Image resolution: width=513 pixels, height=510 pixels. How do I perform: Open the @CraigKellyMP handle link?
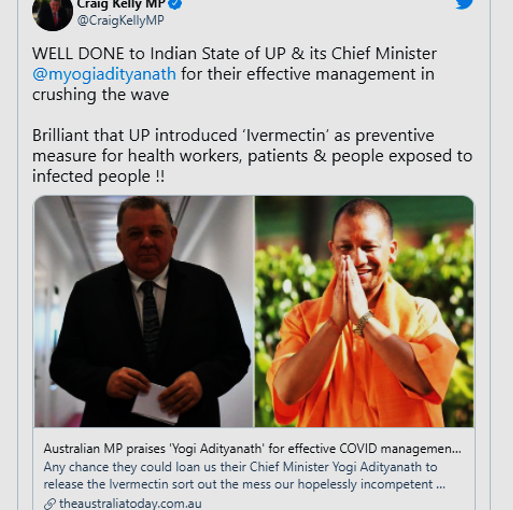tap(120, 21)
